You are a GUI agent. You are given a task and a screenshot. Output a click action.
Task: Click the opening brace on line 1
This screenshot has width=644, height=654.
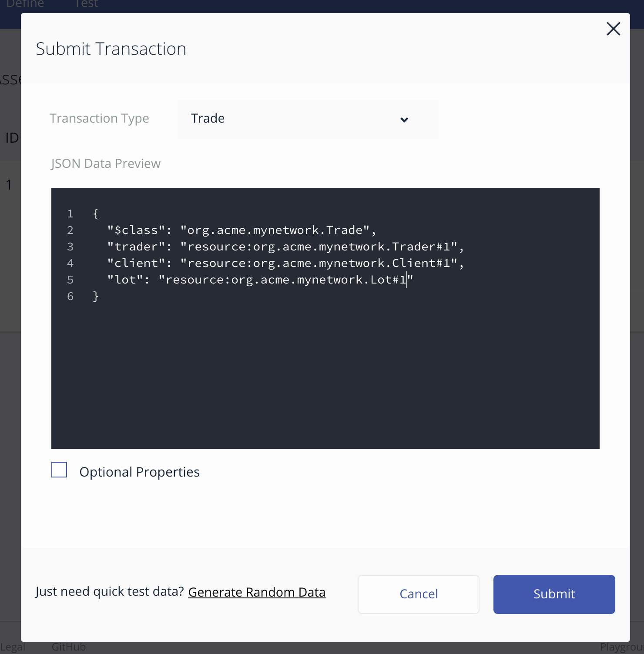click(x=96, y=214)
